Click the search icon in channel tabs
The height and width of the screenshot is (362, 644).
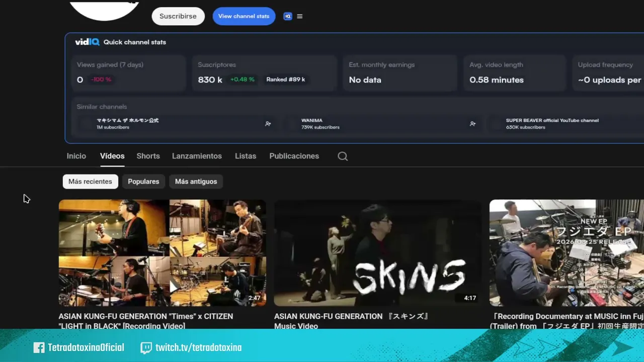pyautogui.click(x=343, y=156)
